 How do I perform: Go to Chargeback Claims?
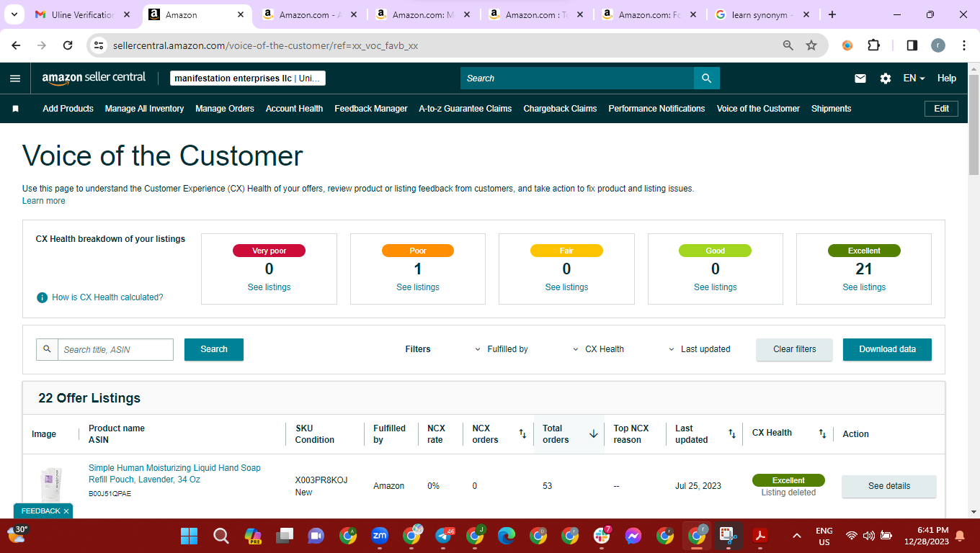560,109
